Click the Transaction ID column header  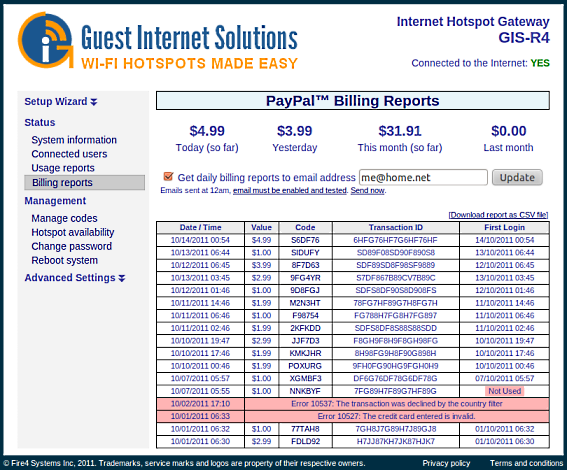(x=396, y=227)
